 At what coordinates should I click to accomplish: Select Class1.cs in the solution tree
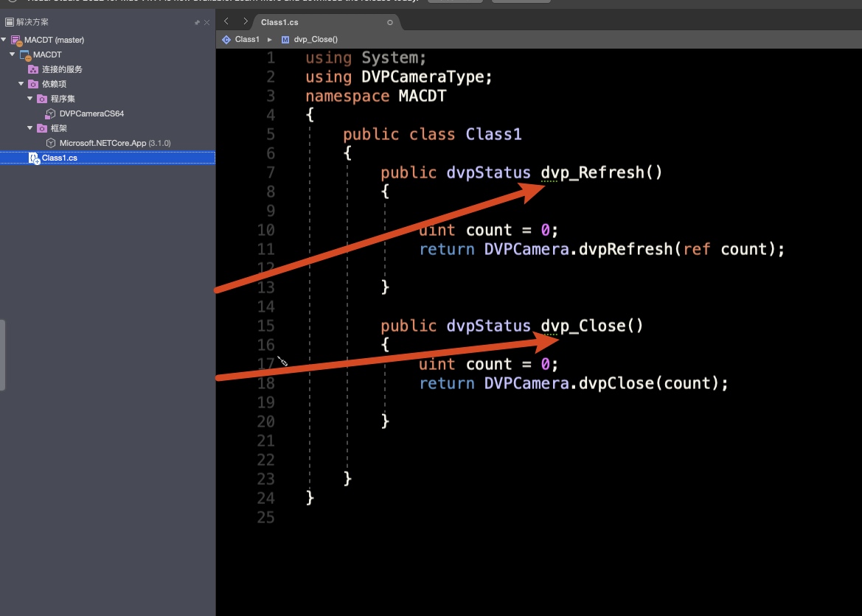[59, 158]
